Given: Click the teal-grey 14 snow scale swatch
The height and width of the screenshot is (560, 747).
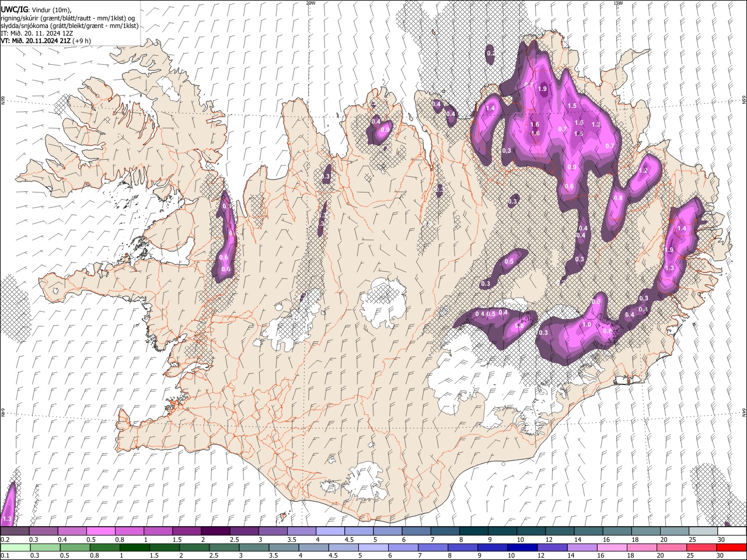Looking at the screenshot, I should 588,531.
